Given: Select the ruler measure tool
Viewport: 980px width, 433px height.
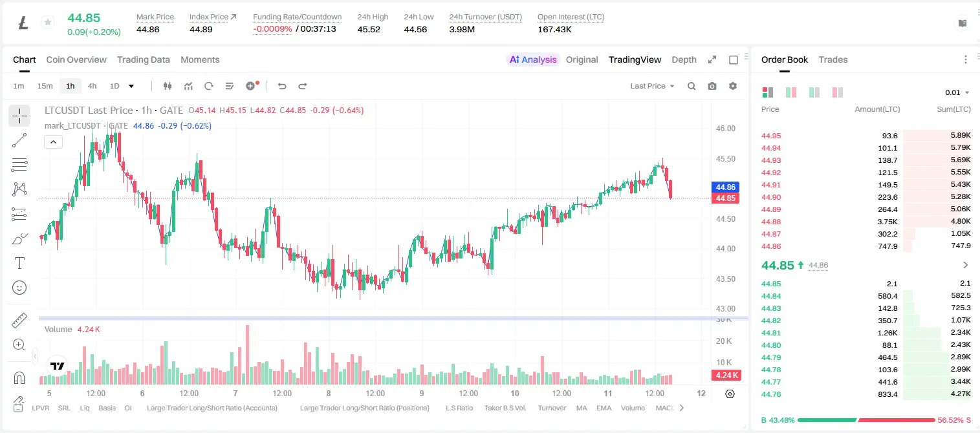Looking at the screenshot, I should click(x=19, y=321).
